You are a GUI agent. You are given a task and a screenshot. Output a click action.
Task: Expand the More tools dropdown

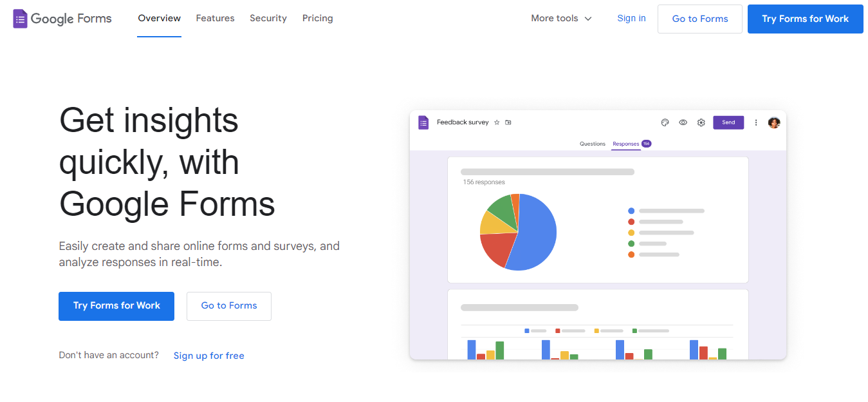pos(561,18)
